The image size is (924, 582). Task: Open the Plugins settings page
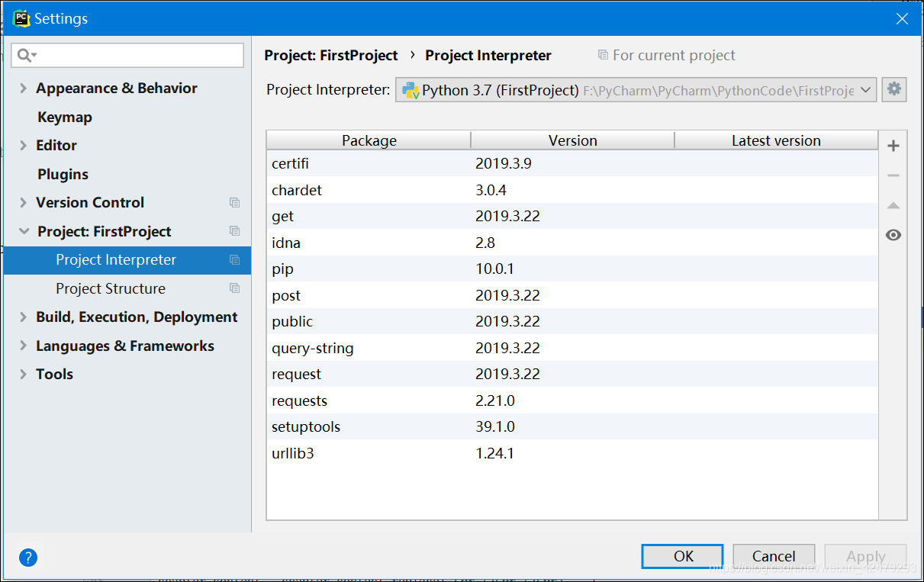pos(63,174)
